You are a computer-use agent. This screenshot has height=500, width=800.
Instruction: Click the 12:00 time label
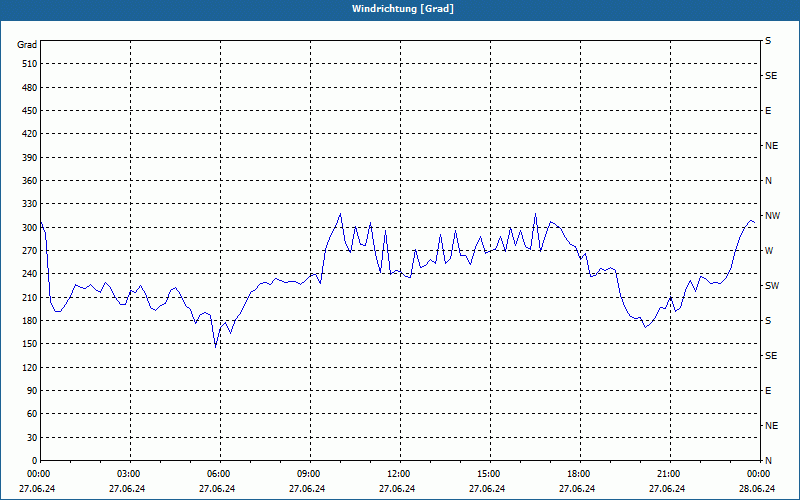point(399,473)
